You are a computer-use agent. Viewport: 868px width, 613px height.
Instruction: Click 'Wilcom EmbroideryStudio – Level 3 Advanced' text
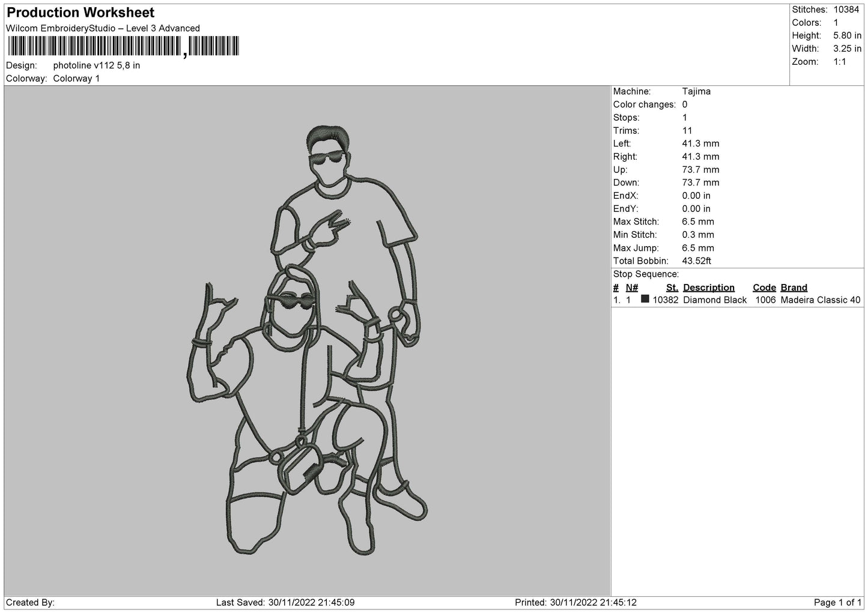pyautogui.click(x=103, y=28)
